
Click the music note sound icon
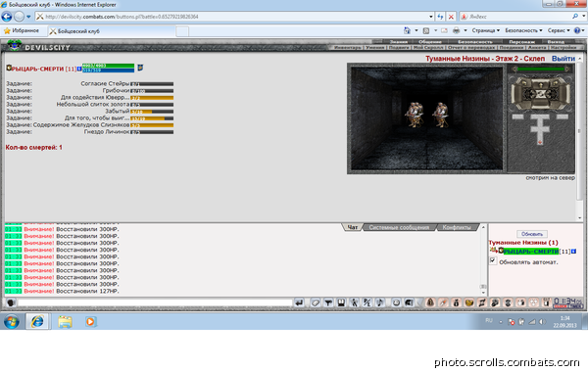380,302
